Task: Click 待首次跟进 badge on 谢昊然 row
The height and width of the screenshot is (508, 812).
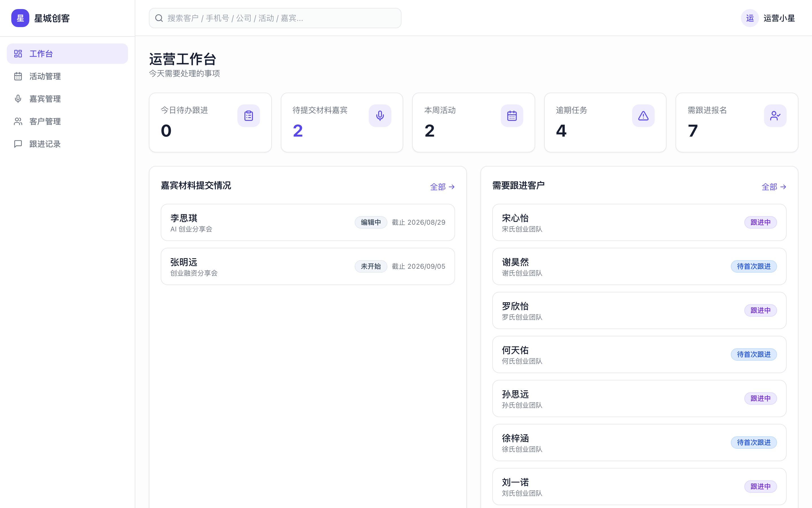Action: click(754, 266)
